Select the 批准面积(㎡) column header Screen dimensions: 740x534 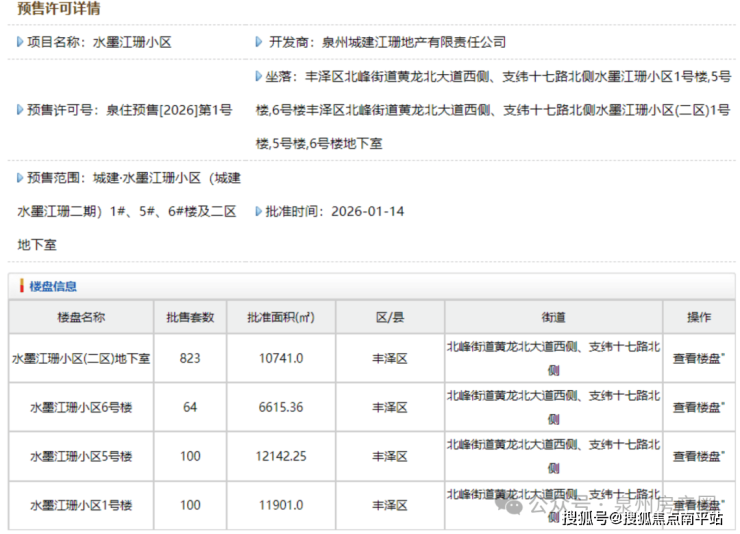coord(281,318)
